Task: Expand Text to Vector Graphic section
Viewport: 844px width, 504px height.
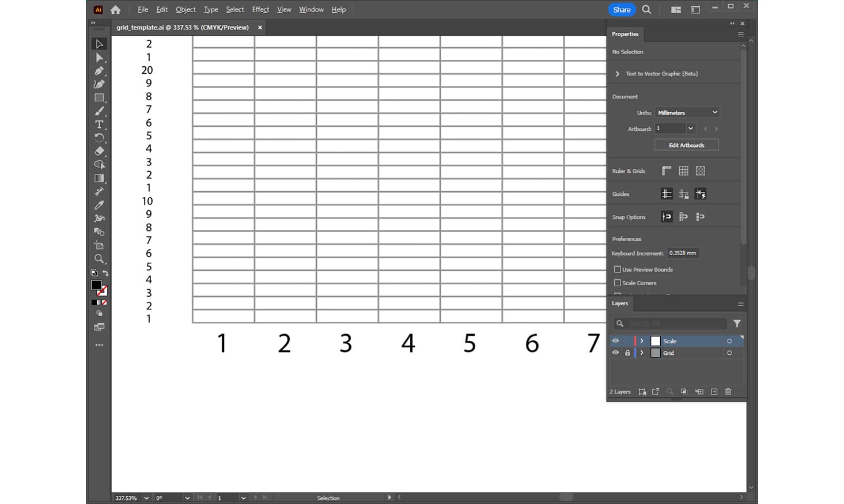Action: (618, 74)
